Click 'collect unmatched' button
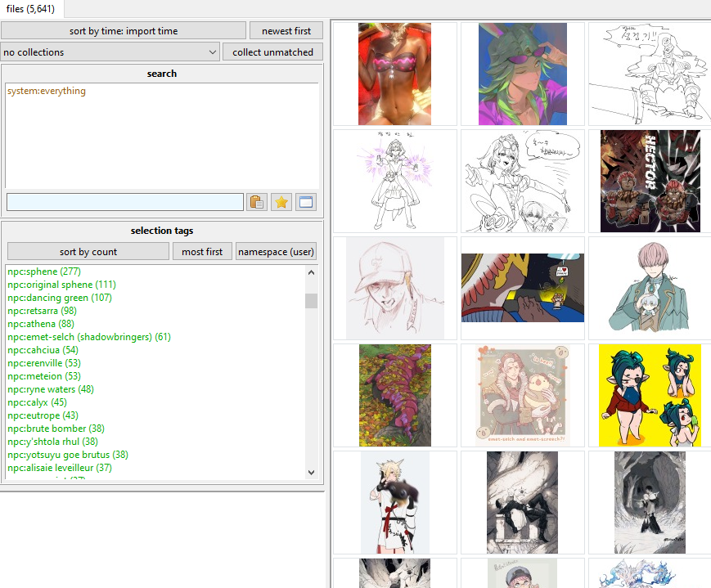The width and height of the screenshot is (711, 588). pyautogui.click(x=272, y=52)
